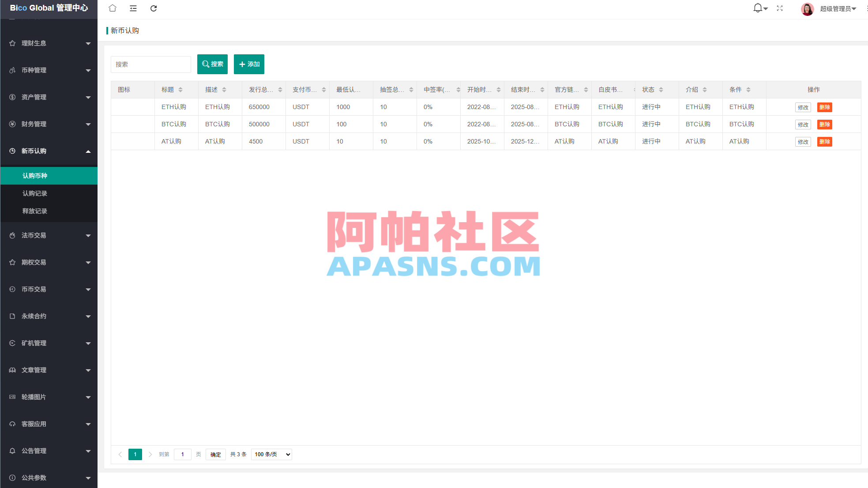Click the 添加 button to add a record
868x488 pixels.
[x=249, y=64]
